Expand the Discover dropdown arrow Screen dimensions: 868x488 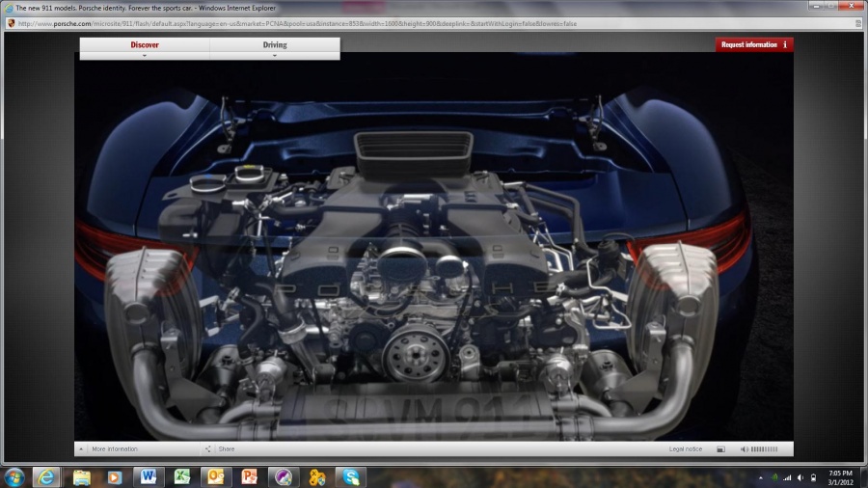tap(145, 56)
